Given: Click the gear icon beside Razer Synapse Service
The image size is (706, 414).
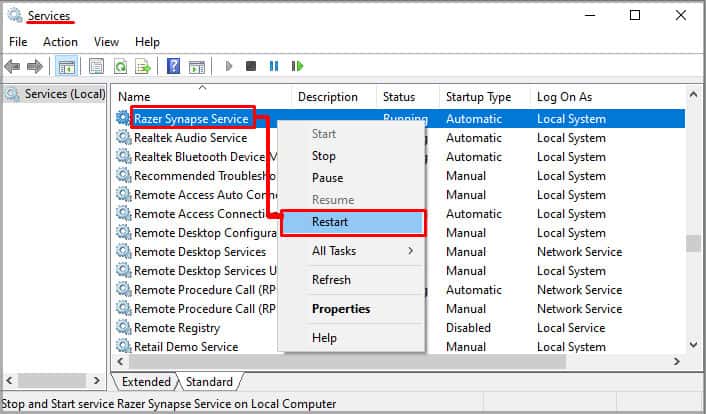Looking at the screenshot, I should click(123, 118).
